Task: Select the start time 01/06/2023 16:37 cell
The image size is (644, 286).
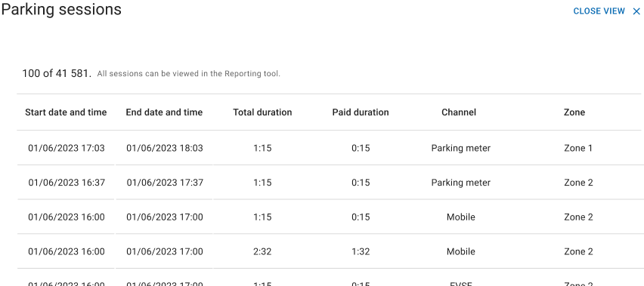Action: pos(67,183)
